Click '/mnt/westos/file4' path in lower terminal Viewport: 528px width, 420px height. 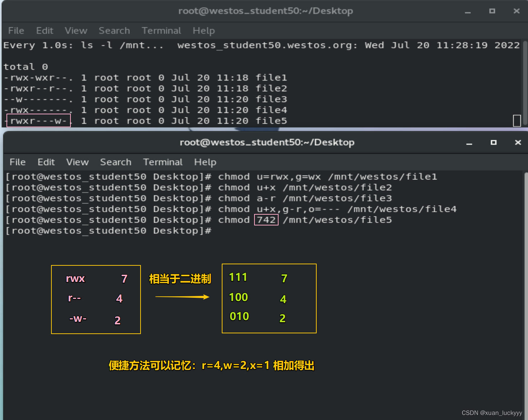click(402, 209)
